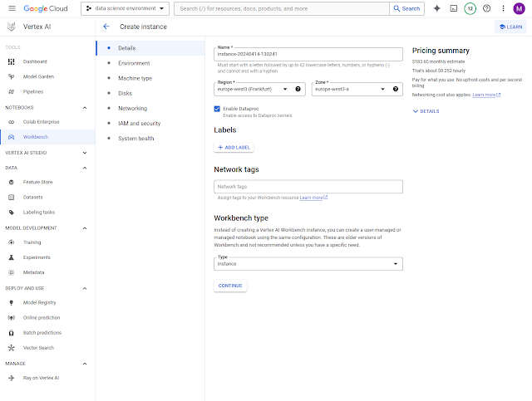The height and width of the screenshot is (401, 532).
Task: Select the Machine type step
Action: pyautogui.click(x=150, y=78)
